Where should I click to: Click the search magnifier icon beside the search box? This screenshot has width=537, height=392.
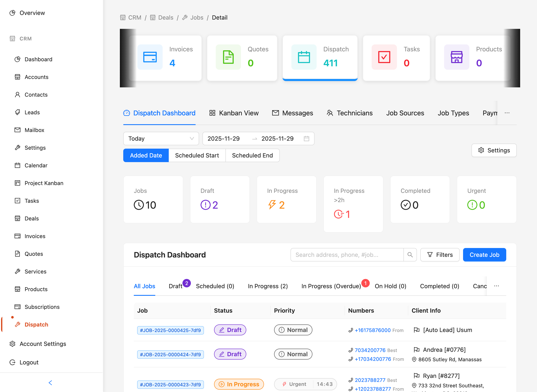pyautogui.click(x=410, y=255)
